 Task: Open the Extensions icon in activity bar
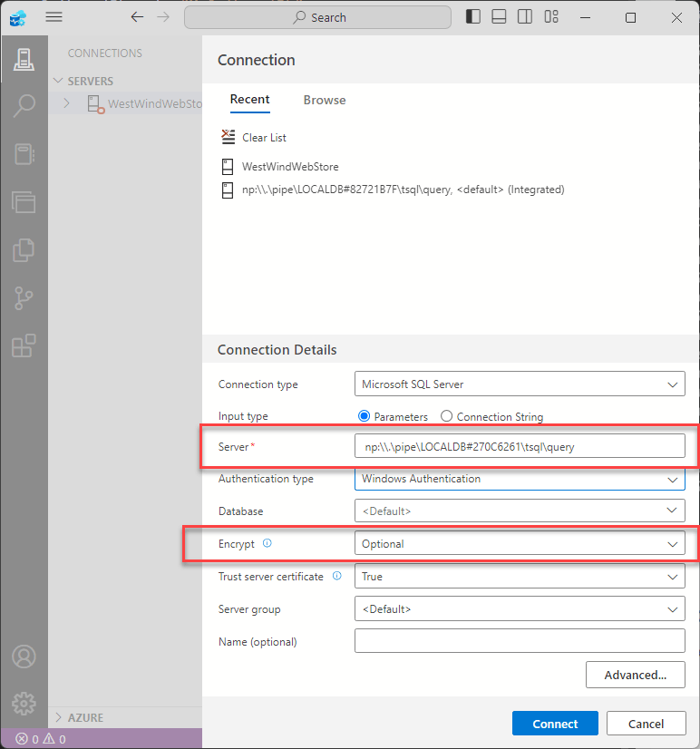[x=24, y=345]
